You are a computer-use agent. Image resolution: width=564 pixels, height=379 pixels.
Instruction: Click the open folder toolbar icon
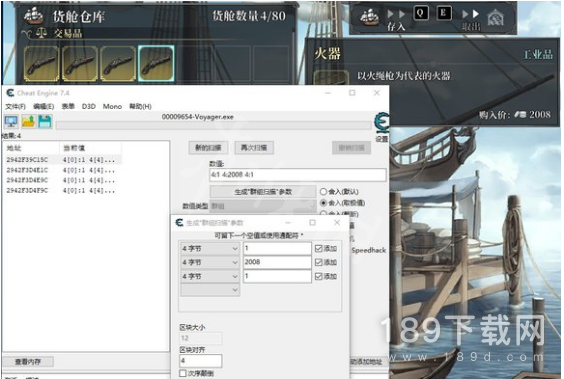click(x=28, y=122)
